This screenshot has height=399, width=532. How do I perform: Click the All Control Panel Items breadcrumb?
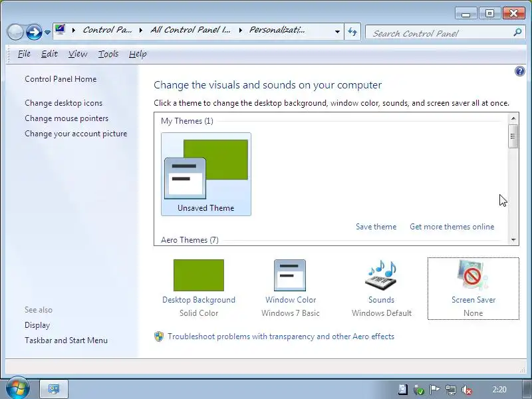click(x=190, y=30)
